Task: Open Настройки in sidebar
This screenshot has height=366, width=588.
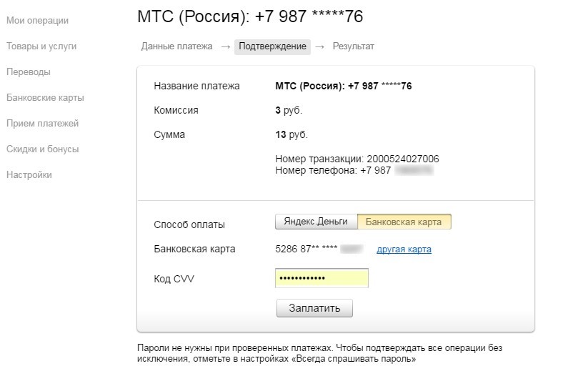Action: tap(29, 175)
